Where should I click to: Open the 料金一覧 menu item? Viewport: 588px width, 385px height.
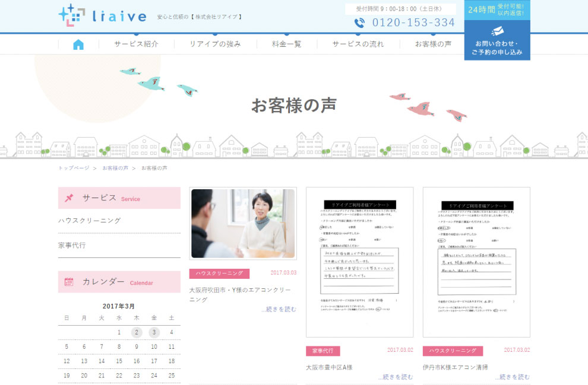click(x=286, y=44)
